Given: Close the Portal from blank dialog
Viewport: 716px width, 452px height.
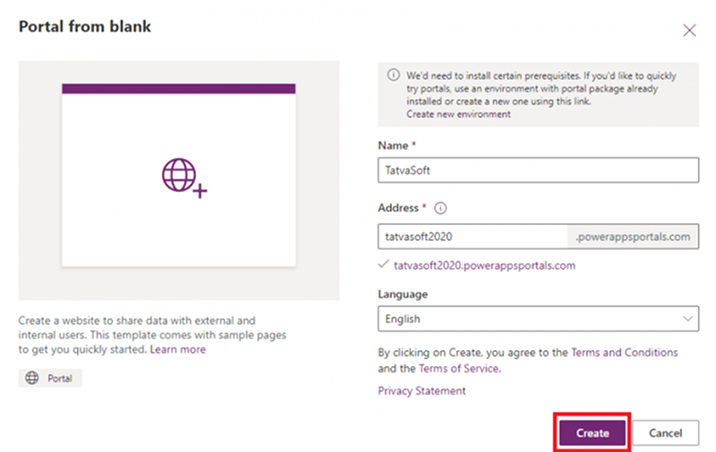Looking at the screenshot, I should (690, 31).
